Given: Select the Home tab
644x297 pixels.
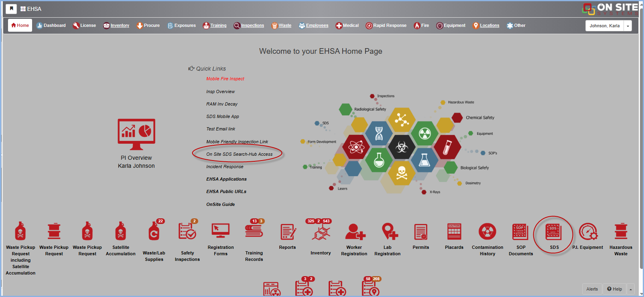Looking at the screenshot, I should click(x=20, y=25).
